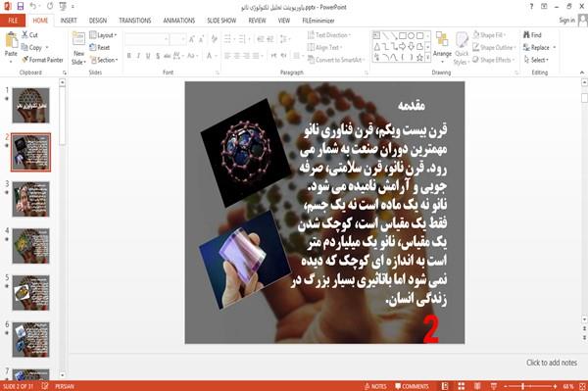Switch to the TRANSITIONS tab
The height and width of the screenshot is (391, 588).
(134, 21)
